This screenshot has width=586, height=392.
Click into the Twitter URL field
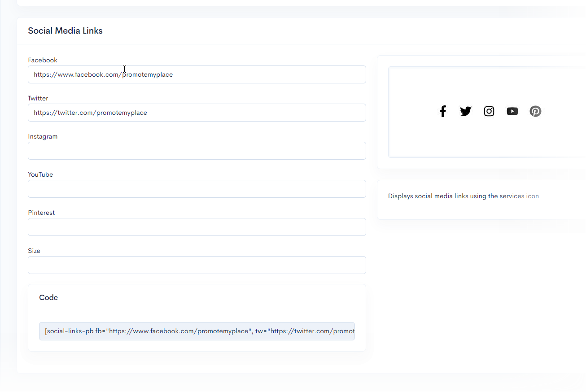[x=197, y=113]
